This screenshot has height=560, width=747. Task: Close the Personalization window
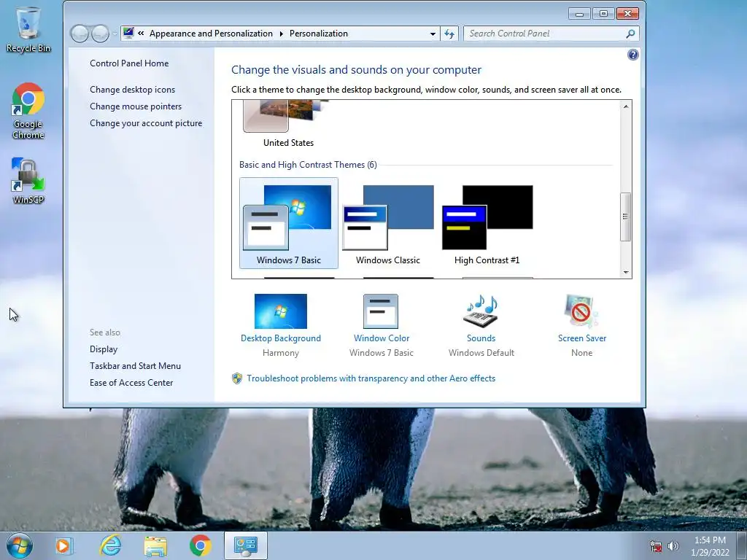pyautogui.click(x=627, y=14)
